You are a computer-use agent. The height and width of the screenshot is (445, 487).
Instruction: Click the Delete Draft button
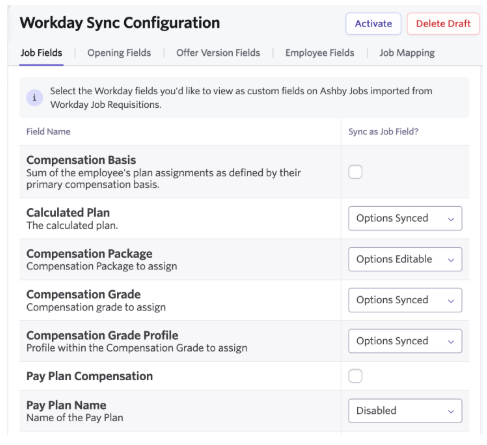point(443,24)
